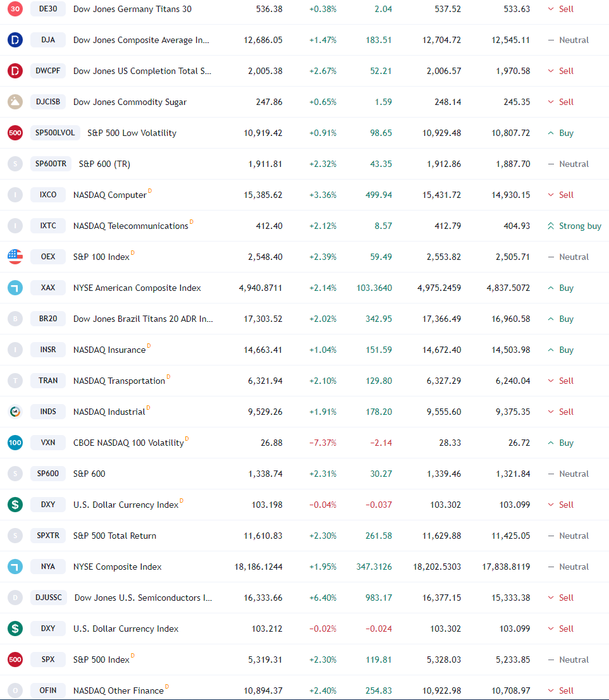This screenshot has height=700, width=609.
Task: Open NASDAQ Telecommunications link
Action: click(131, 226)
